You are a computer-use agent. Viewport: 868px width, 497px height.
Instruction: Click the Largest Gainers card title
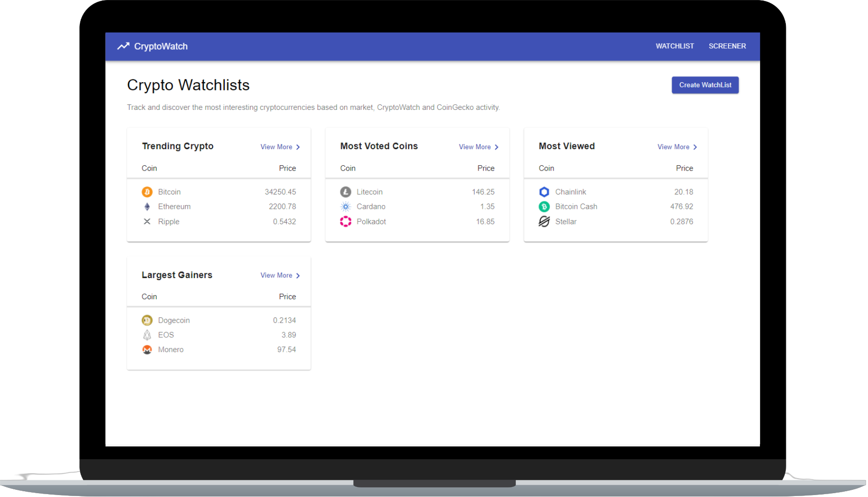(177, 275)
